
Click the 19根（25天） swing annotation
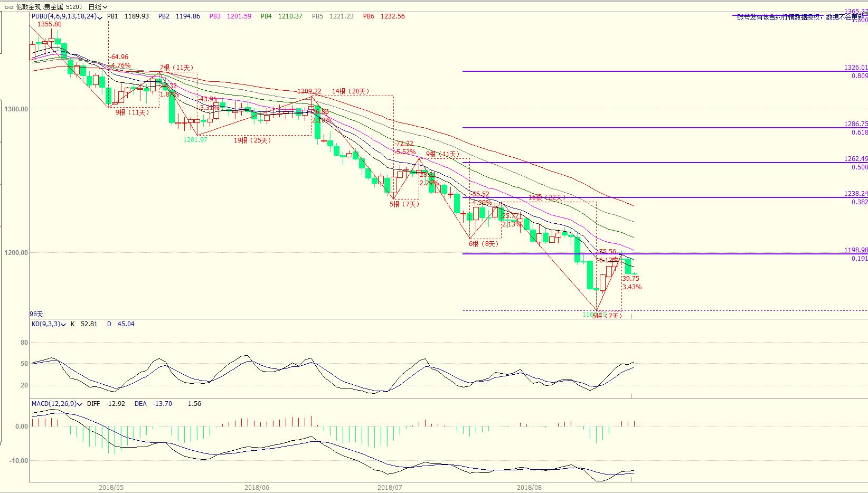[x=252, y=140]
